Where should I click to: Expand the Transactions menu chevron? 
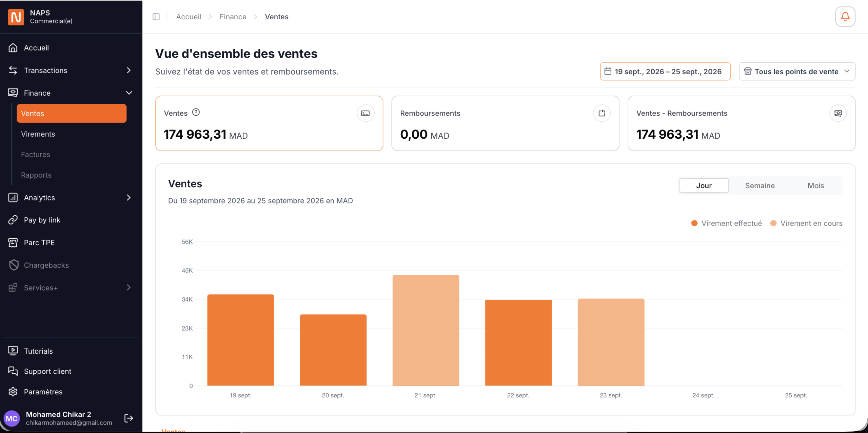(x=129, y=70)
